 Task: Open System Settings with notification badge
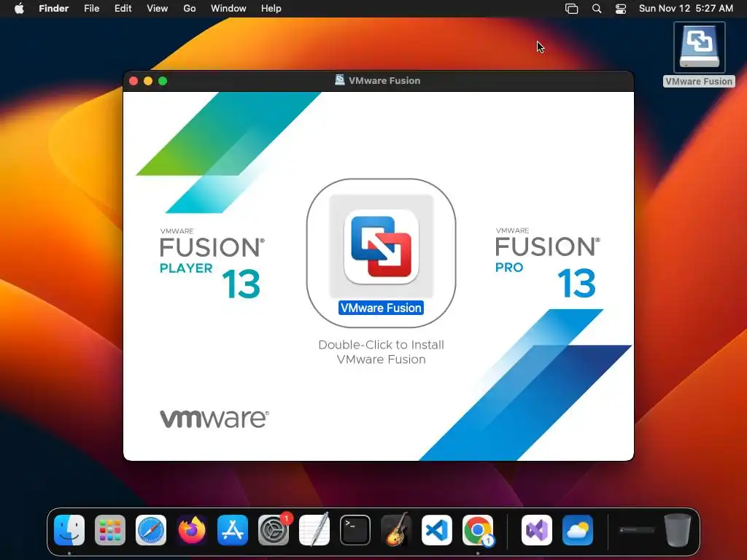(274, 530)
